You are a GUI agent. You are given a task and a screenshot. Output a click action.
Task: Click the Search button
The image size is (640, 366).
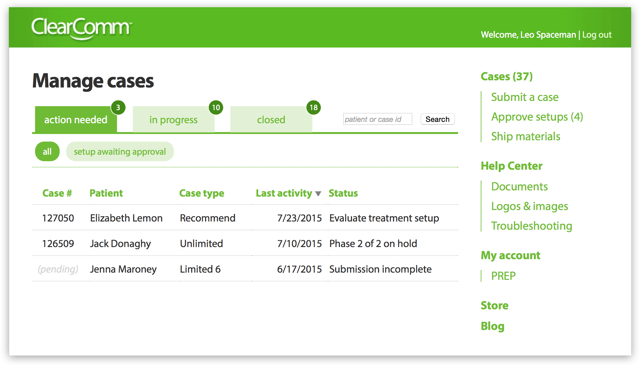[438, 119]
